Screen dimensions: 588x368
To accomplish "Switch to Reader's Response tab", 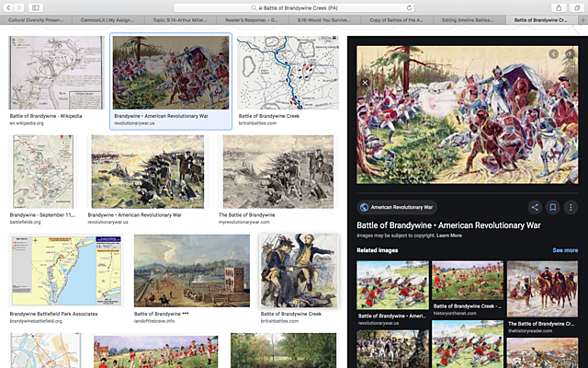I will coord(253,20).
